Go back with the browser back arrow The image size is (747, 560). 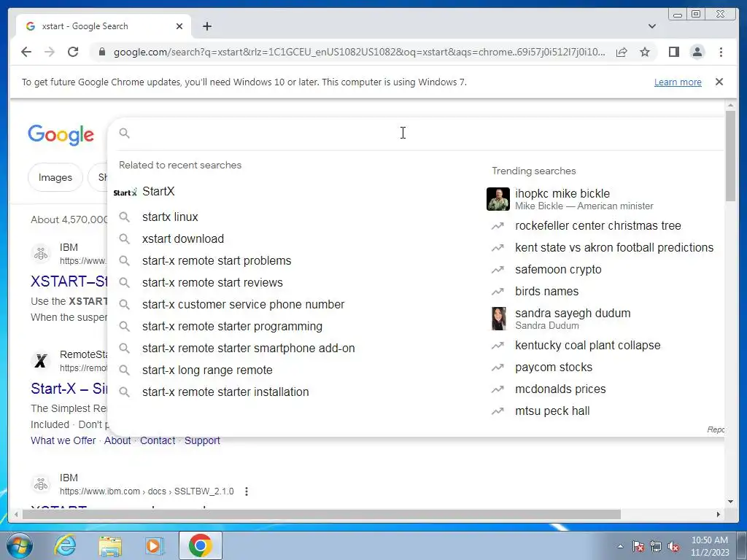26,52
